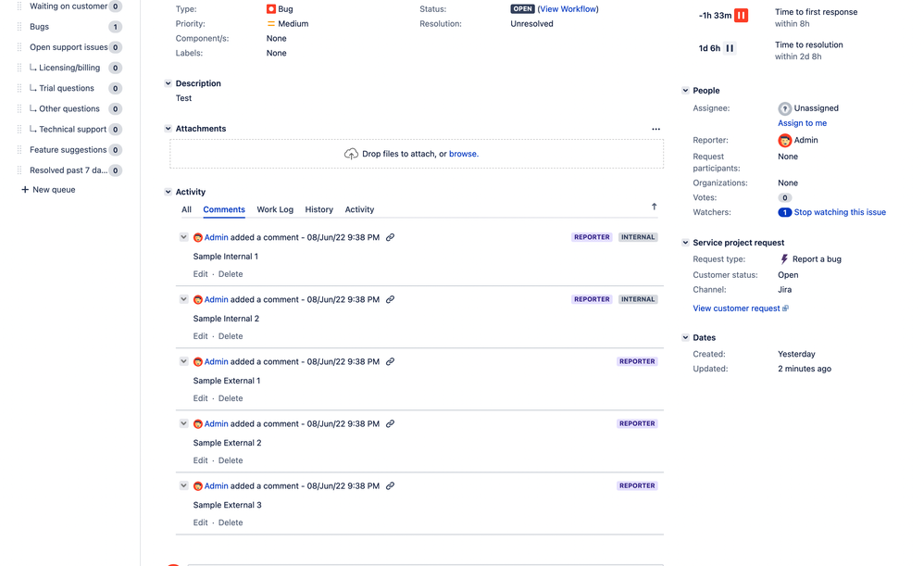Switch to the Activity tab

[x=359, y=210]
